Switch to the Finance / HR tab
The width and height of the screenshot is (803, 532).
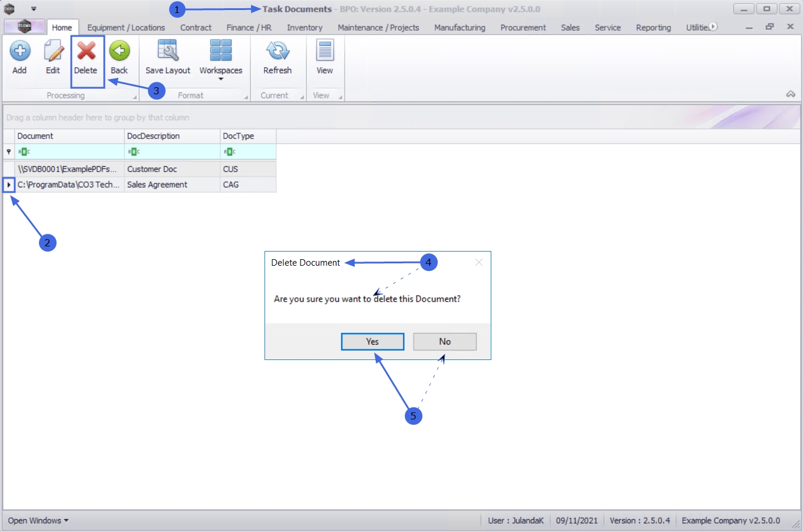pos(249,28)
